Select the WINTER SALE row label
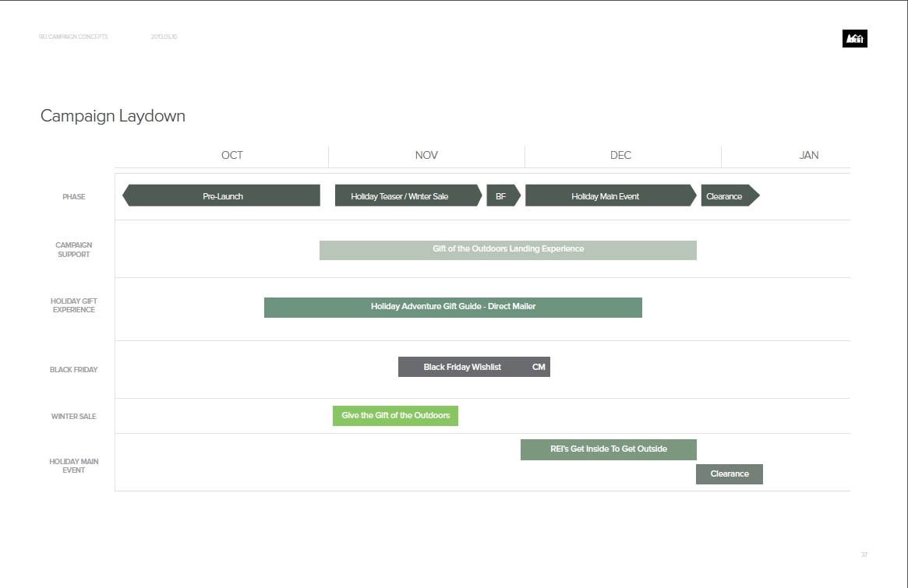908x588 pixels. [73, 417]
